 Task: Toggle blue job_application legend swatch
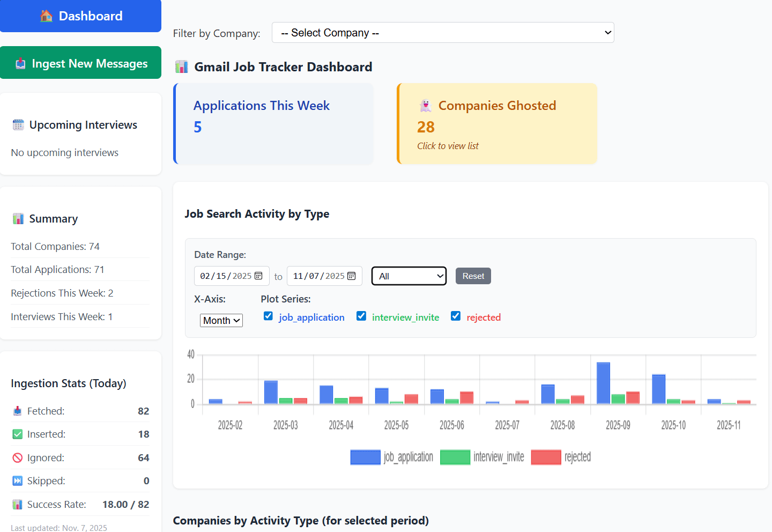[x=366, y=457]
